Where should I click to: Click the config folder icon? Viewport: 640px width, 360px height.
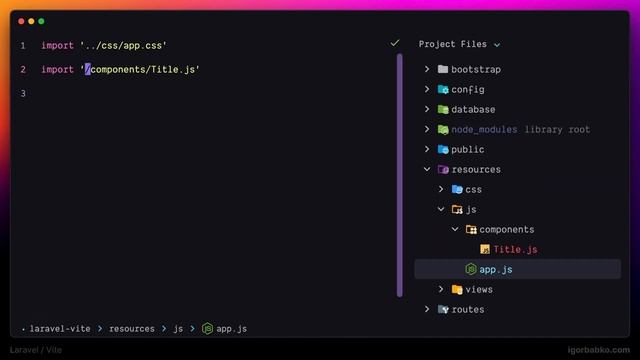click(443, 89)
